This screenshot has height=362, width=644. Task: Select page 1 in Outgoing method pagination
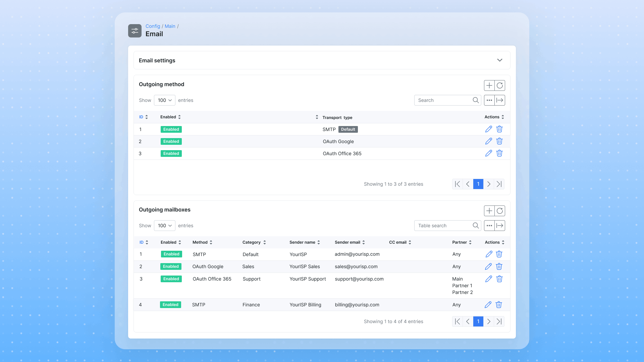click(478, 184)
